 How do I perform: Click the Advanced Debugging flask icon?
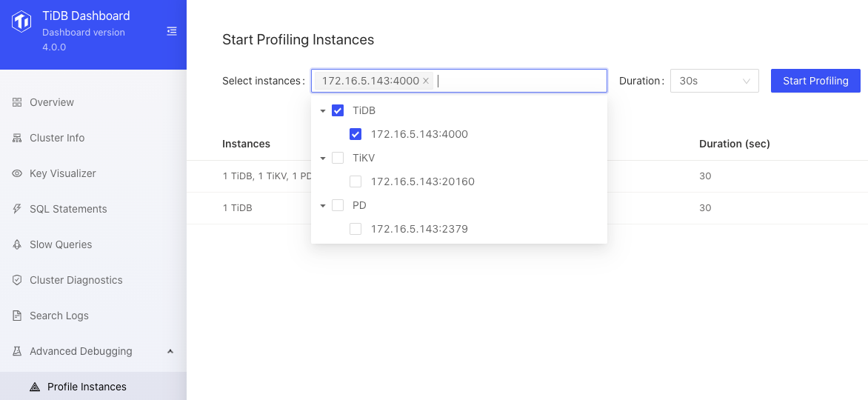17,351
